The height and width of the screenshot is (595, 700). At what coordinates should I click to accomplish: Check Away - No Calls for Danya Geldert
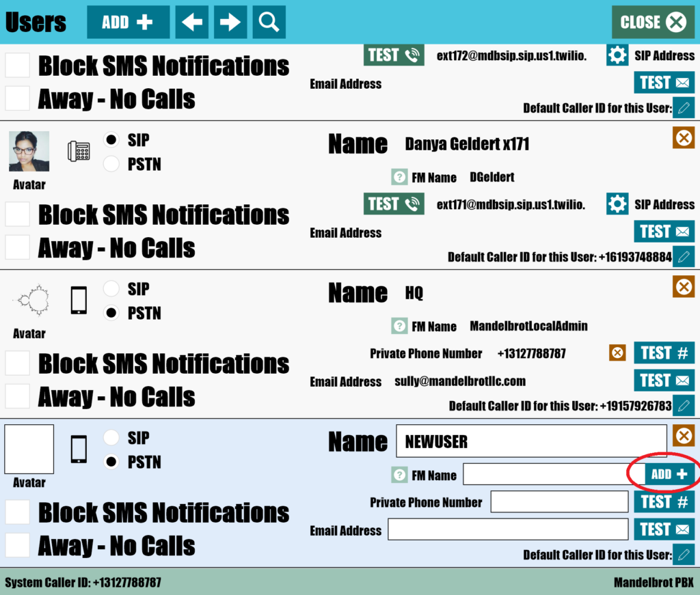[17, 247]
